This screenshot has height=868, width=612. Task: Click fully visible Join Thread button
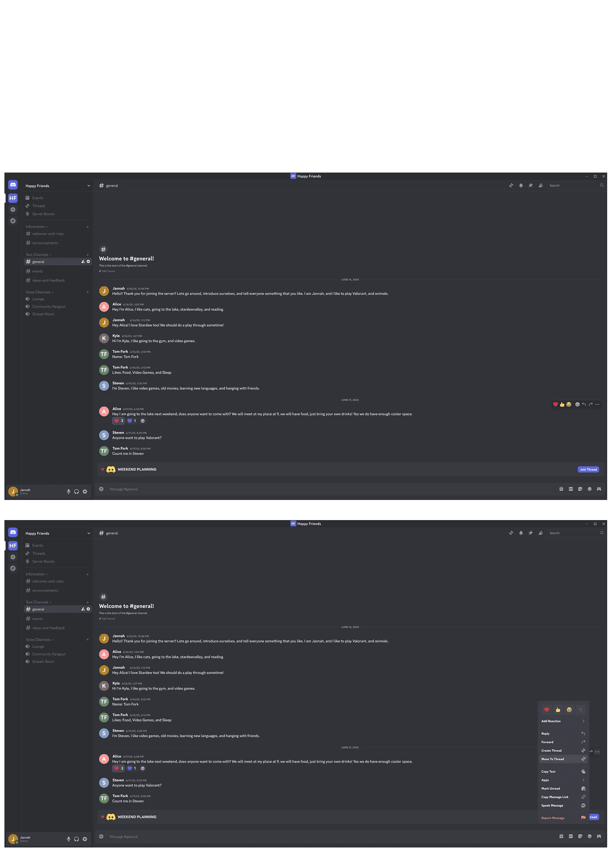588,469
